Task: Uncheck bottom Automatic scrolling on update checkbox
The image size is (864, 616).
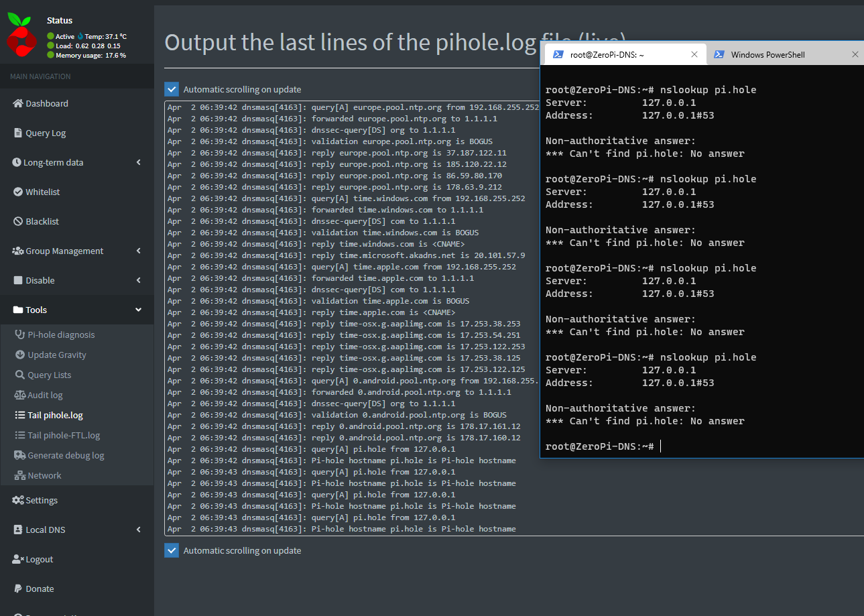Action: [x=172, y=550]
